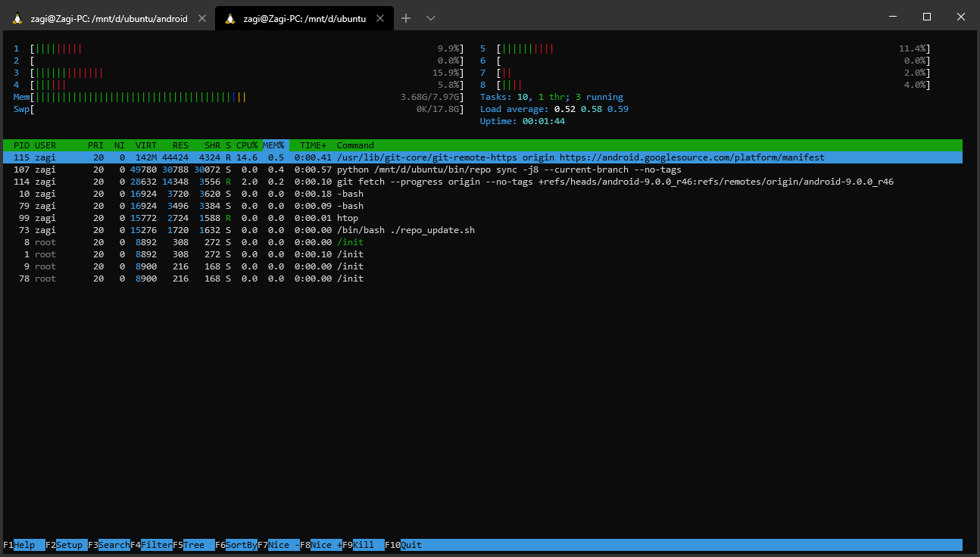The image size is (980, 557).
Task: Sort by the PRI column header
Action: coord(95,145)
